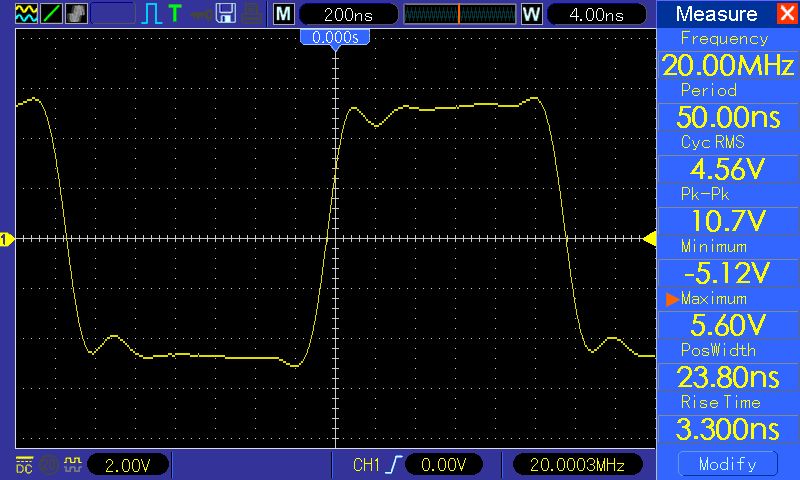Click the yellow trigger level arrow on right edge
Viewport: 800px width, 480px height.
[649, 238]
